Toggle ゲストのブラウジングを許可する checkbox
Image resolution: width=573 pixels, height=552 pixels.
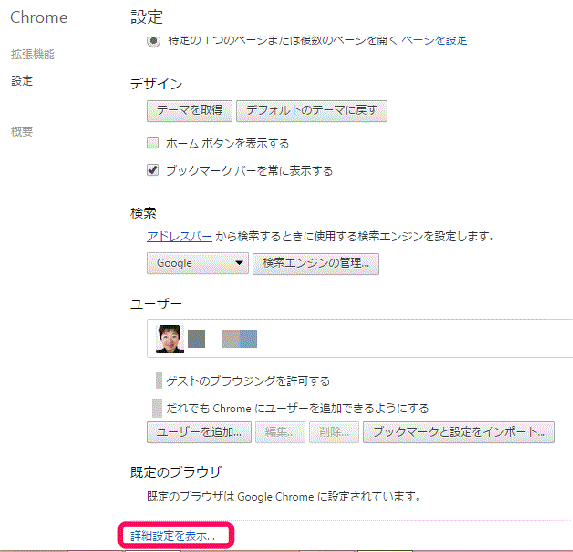159,381
